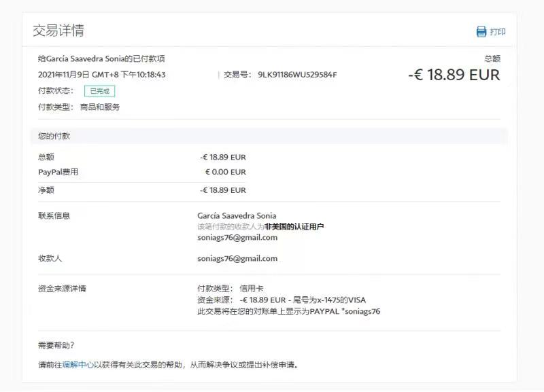Click the email address beside 收款人
This screenshot has height=392, width=544.
coord(237,258)
